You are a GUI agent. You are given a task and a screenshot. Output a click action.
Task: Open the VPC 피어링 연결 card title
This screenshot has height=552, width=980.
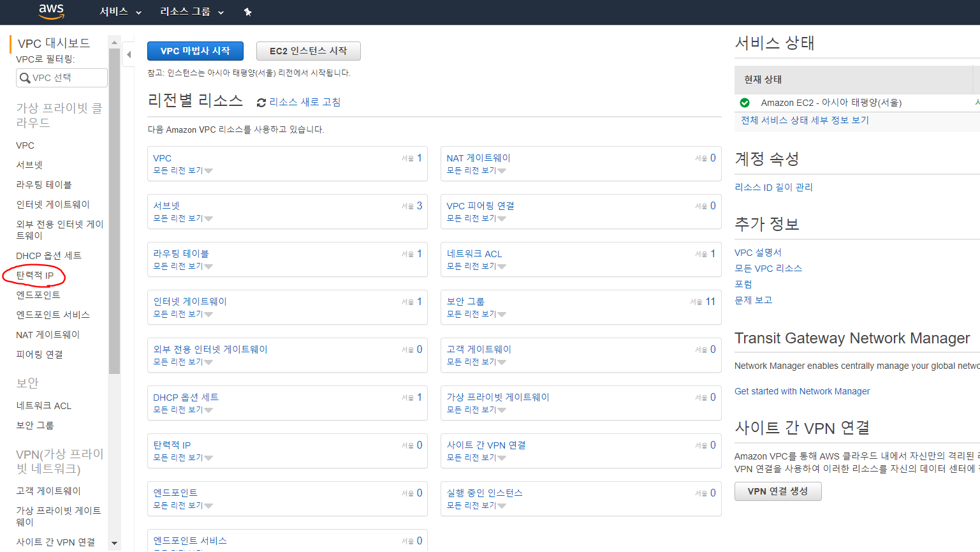point(480,206)
